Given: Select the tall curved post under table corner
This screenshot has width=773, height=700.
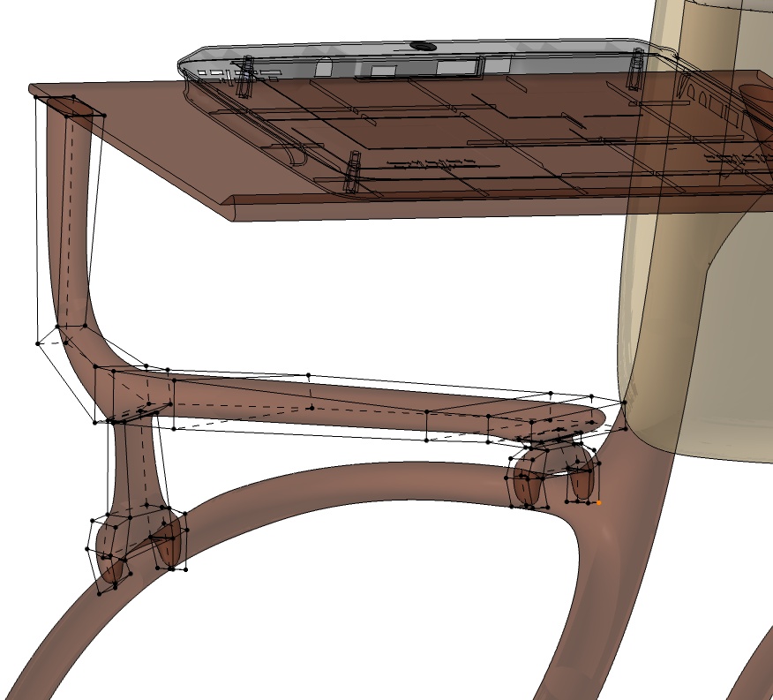Looking at the screenshot, I should (x=69, y=222).
